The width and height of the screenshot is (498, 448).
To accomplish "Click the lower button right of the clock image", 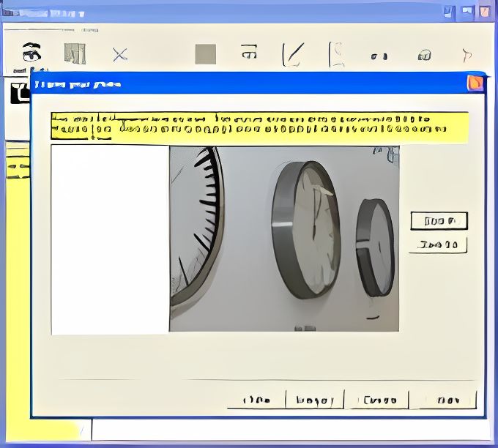I will point(438,244).
